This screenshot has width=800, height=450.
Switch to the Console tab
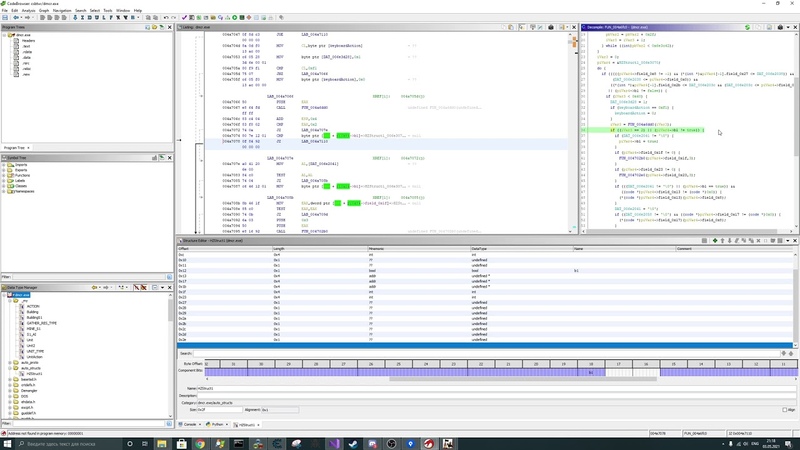click(190, 424)
